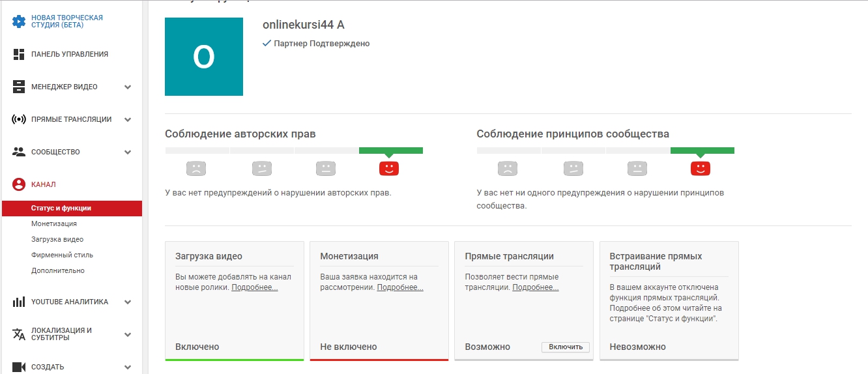Click the bar chart icon beside YouTube Аналитика
The height and width of the screenshot is (374, 868).
[19, 302]
